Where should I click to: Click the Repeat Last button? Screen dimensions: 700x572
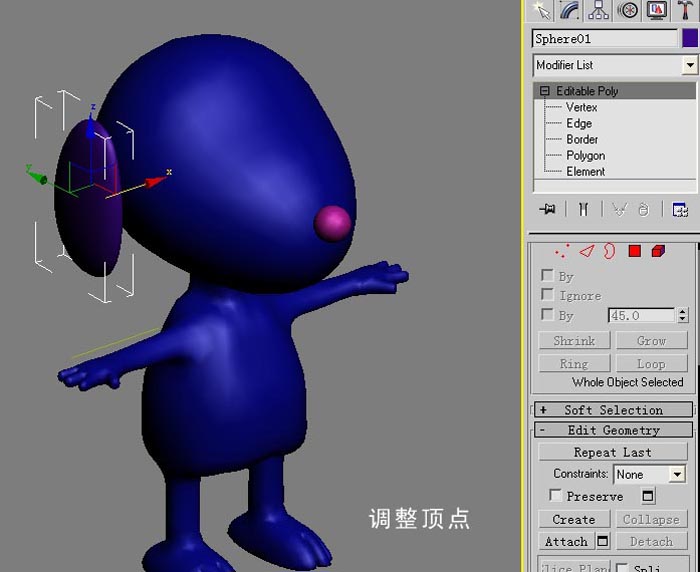(612, 452)
